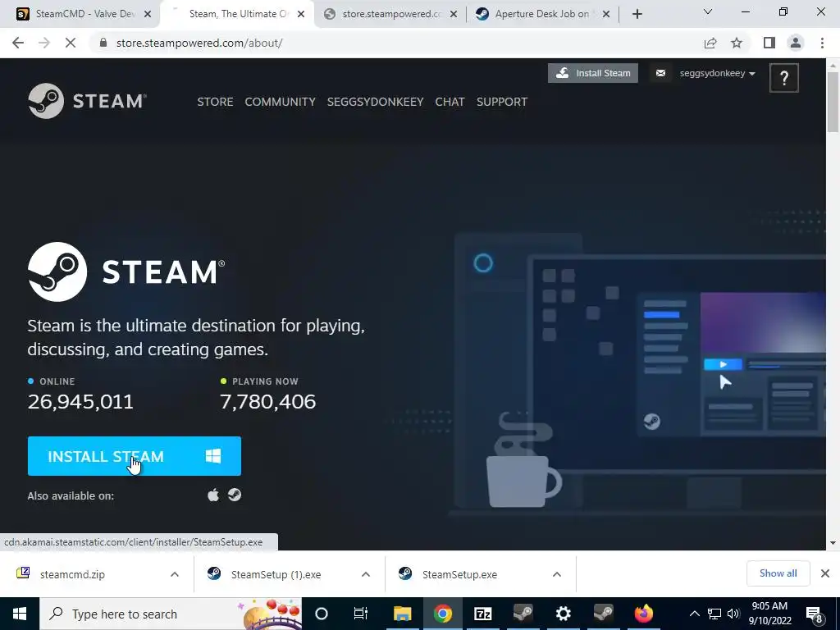Click the scrollbar down arrow

click(833, 543)
